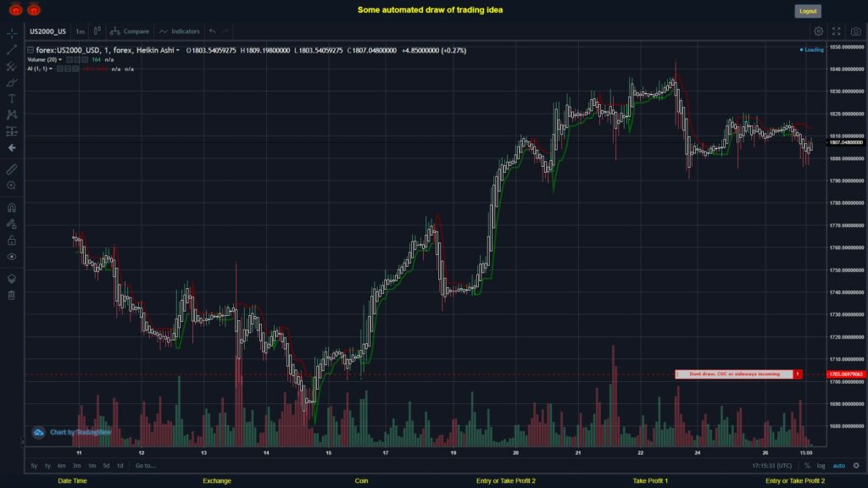Select the 1d time range
Screen dimensions: 868x488
[120, 466]
